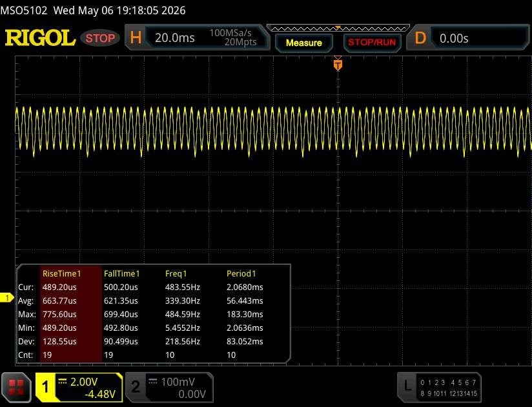The image size is (532, 407).
Task: Open the delay D icon
Action: pyautogui.click(x=420, y=37)
